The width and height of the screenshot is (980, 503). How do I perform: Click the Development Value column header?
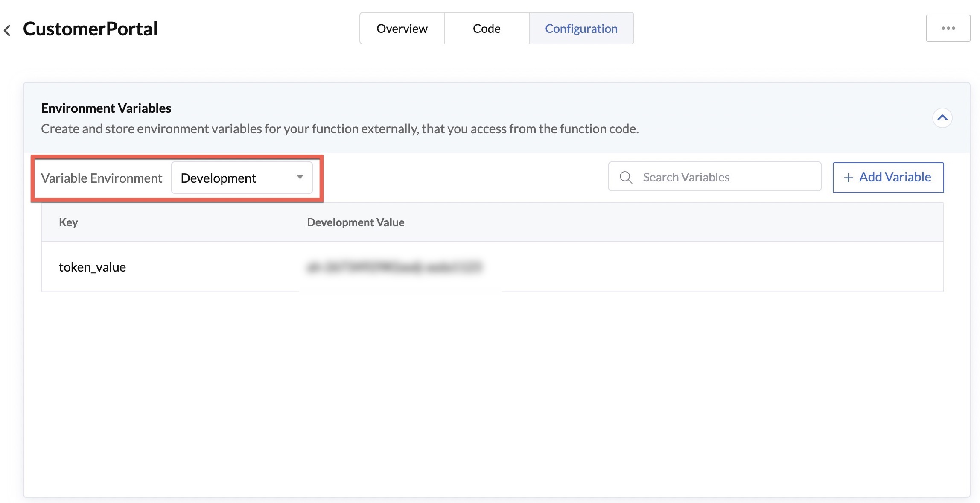click(356, 222)
